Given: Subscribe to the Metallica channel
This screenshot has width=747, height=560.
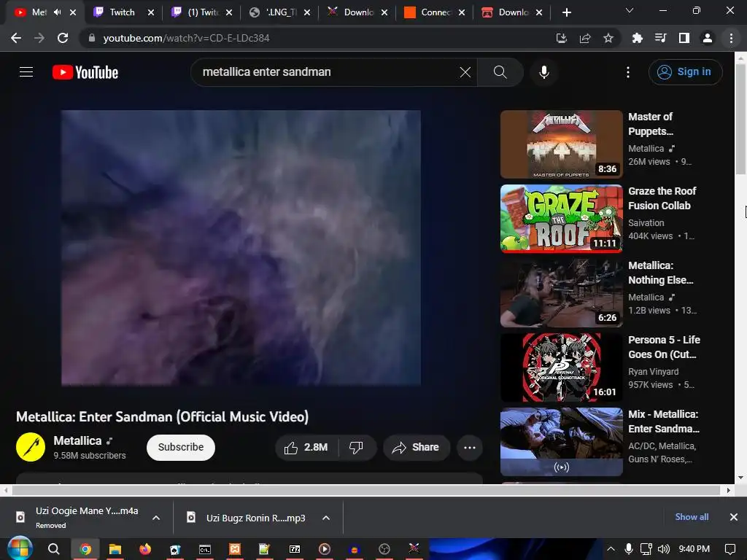Looking at the screenshot, I should tap(181, 447).
